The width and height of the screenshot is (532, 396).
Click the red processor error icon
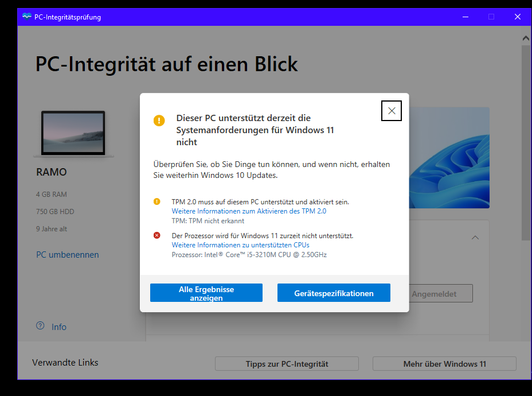click(x=157, y=235)
